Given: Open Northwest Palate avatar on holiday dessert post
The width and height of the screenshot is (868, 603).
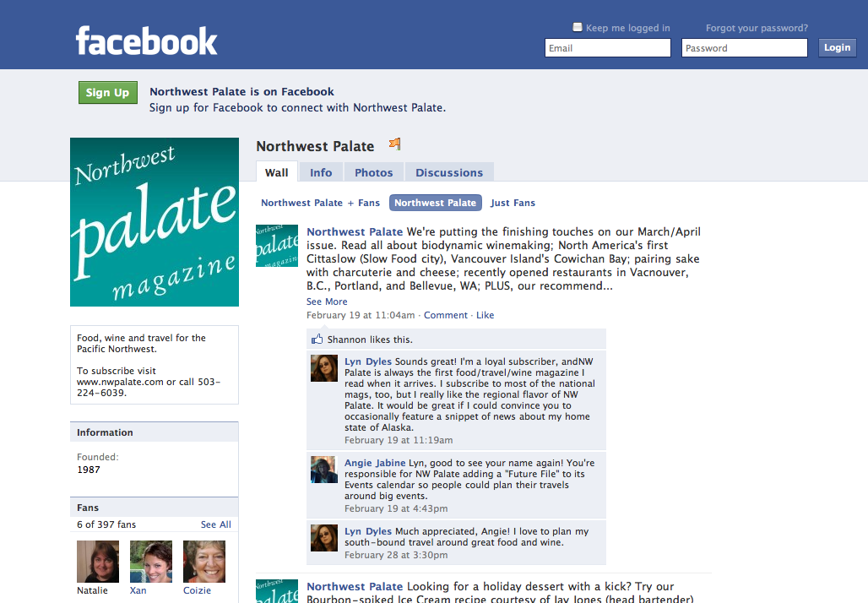Looking at the screenshot, I should point(277,591).
